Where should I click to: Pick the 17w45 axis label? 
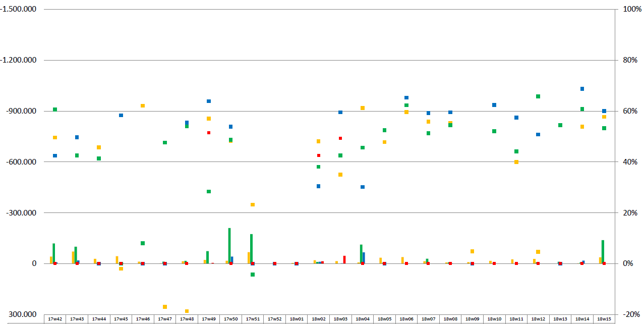[x=121, y=319]
